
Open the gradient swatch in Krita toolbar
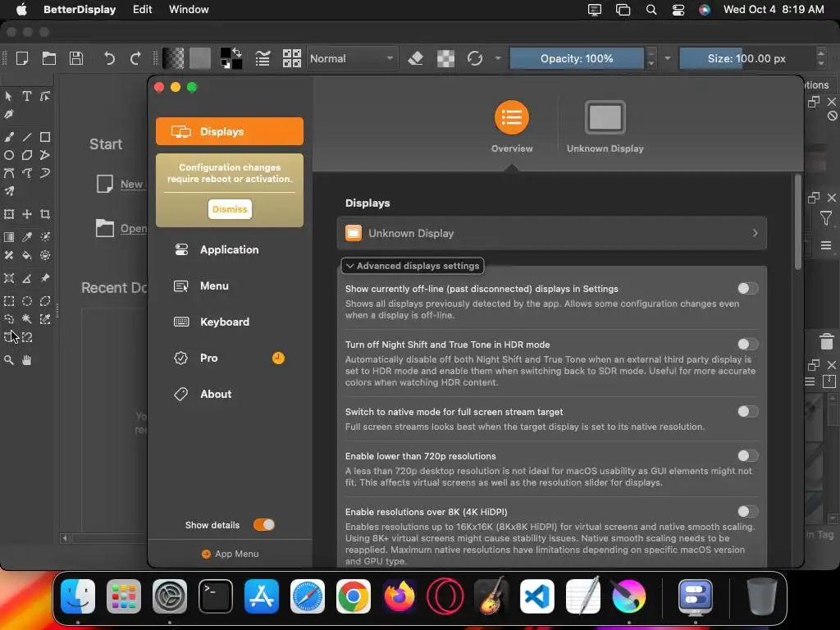tap(173, 58)
